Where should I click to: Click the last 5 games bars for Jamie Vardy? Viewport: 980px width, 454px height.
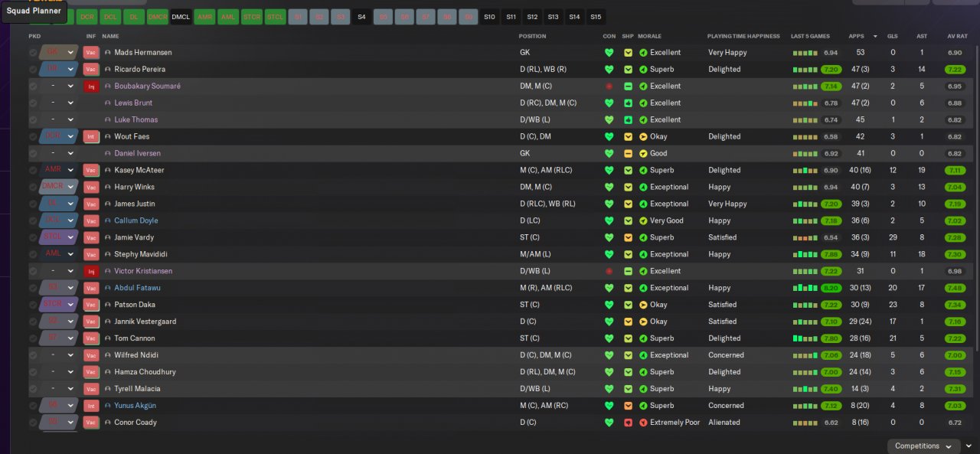[805, 237]
